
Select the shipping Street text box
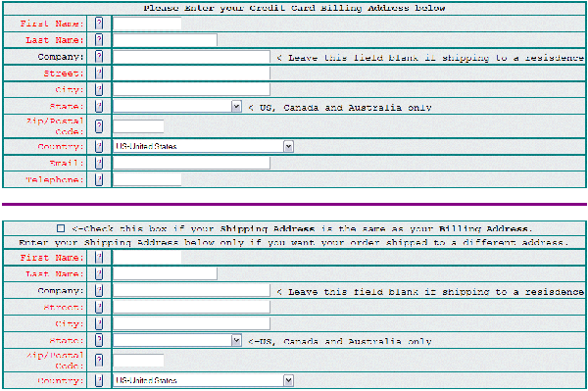click(x=191, y=307)
